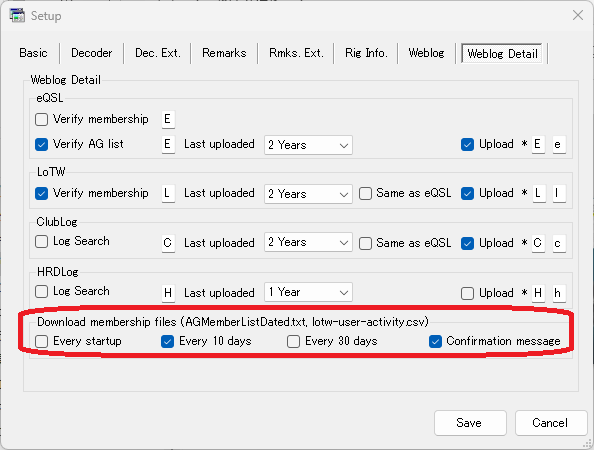Screen dimensions: 594x450
Task: Click HRDLog upload uppercase H field
Action: tap(538, 293)
